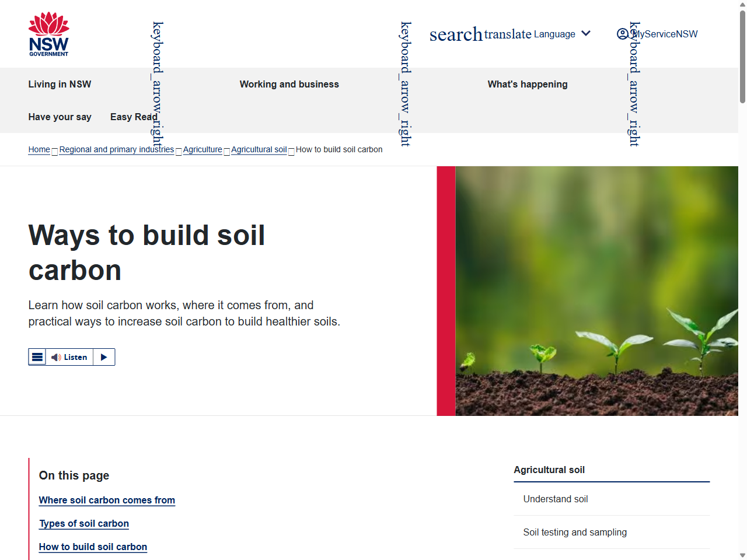The width and height of the screenshot is (747, 560).
Task: Open MyServiceNSW login link
Action: (665, 34)
